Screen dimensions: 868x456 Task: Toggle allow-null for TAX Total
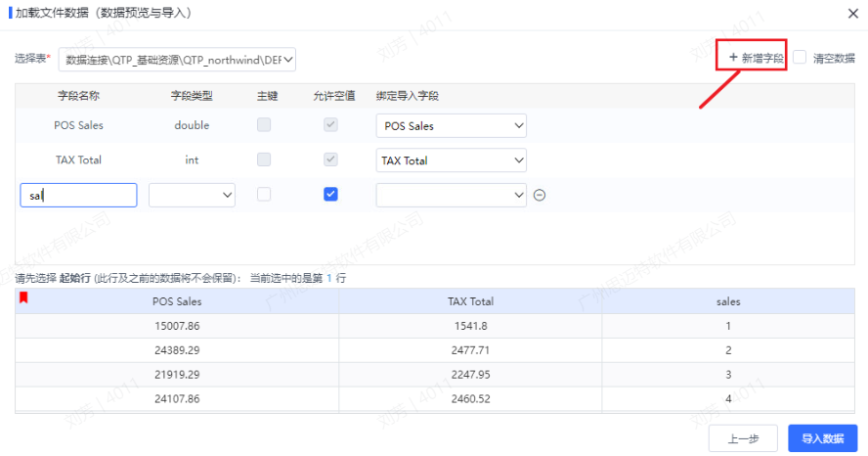point(330,160)
